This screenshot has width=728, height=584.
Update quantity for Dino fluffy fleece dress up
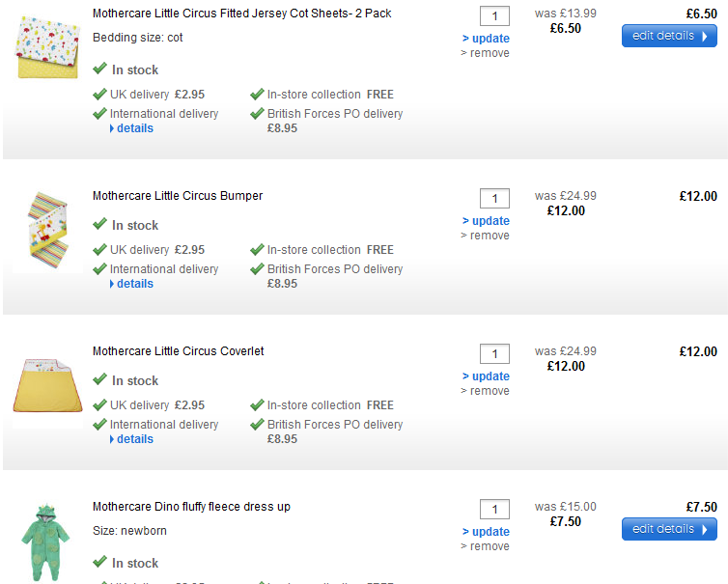[486, 532]
